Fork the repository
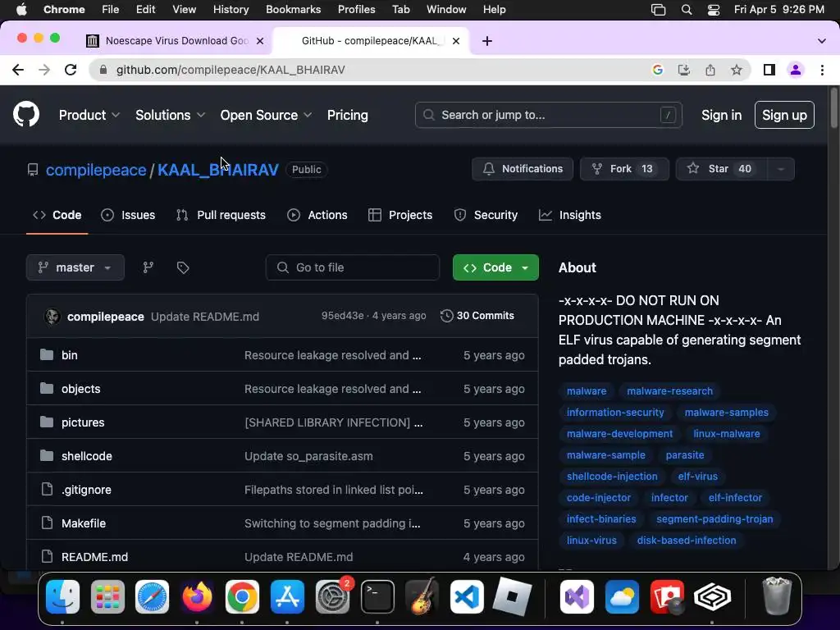840x630 pixels. pos(624,169)
